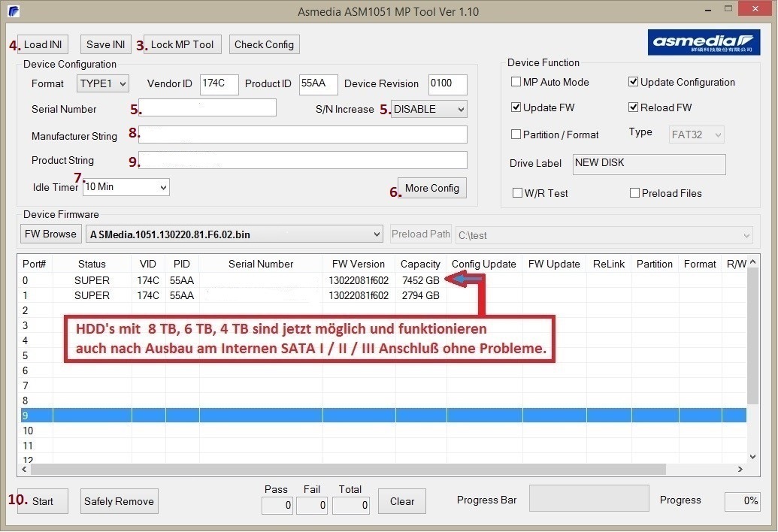Viewport: 778px width, 532px height.
Task: Click the Serial Number input field
Action: coord(207,107)
